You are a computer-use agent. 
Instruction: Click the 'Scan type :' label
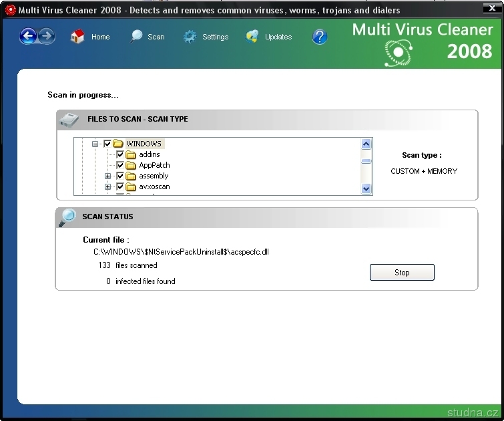point(422,156)
